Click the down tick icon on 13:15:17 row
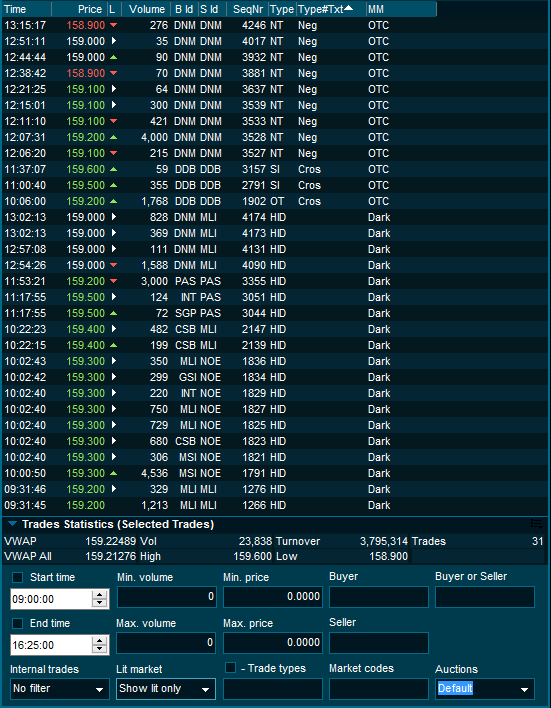551x708 pixels. [113, 25]
